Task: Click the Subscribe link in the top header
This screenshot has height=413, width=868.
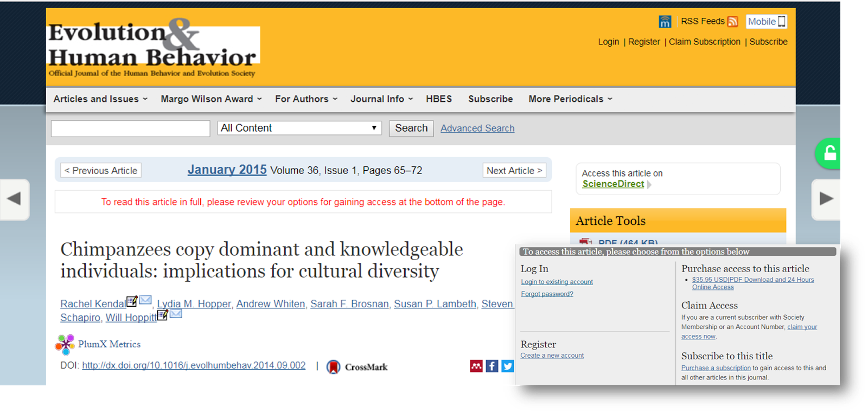Action: [768, 42]
